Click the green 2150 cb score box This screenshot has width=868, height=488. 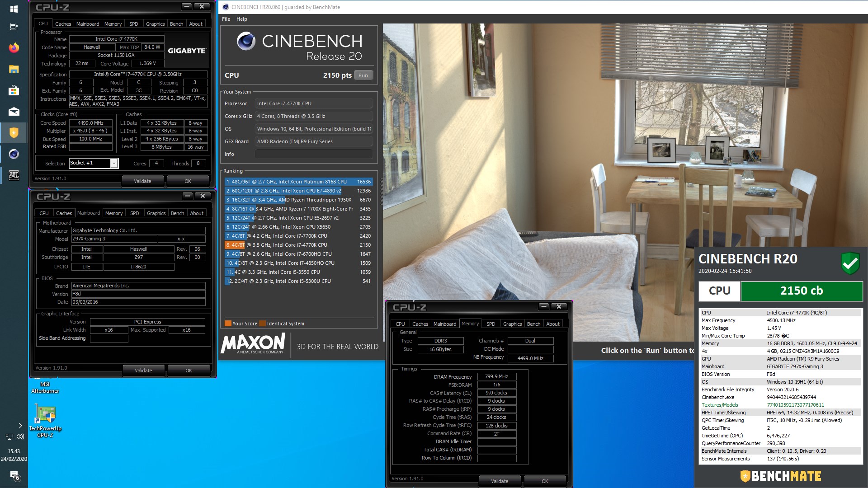pos(802,291)
